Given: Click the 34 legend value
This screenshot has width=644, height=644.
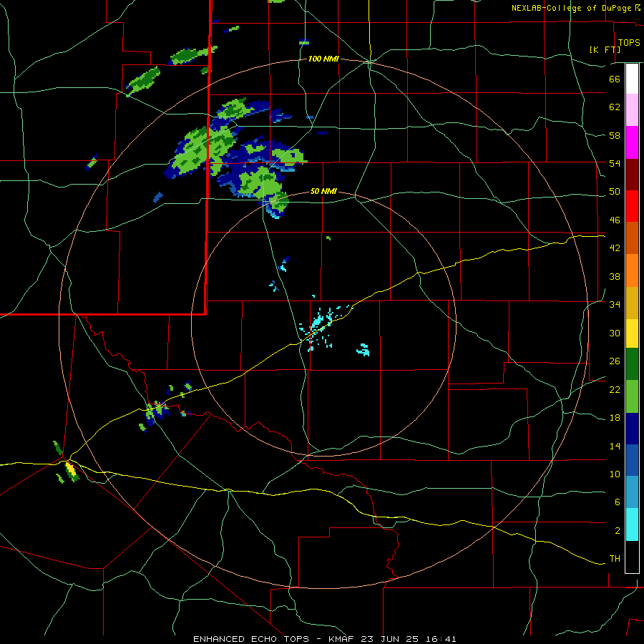Looking at the screenshot, I should (615, 305).
